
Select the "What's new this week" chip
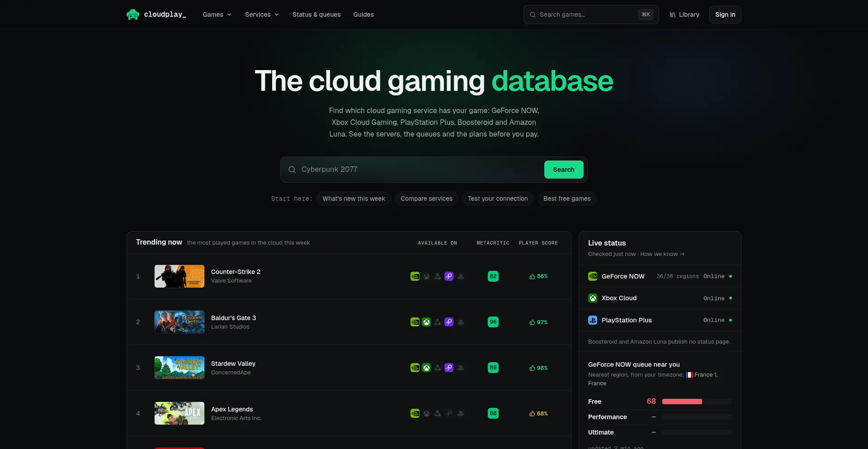pyautogui.click(x=354, y=199)
